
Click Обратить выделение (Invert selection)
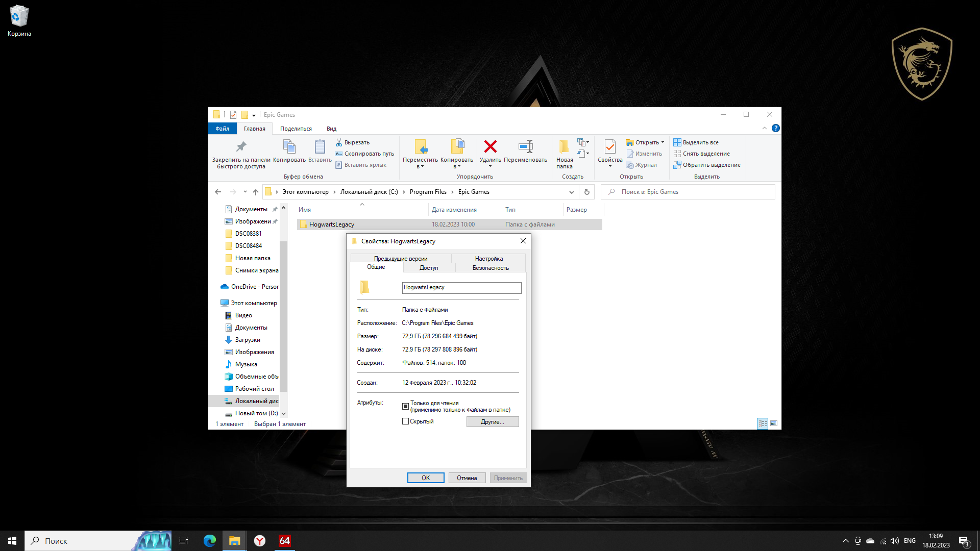coord(707,165)
